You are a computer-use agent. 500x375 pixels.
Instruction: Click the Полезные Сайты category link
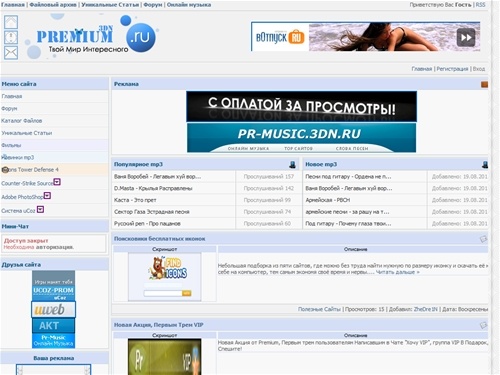click(319, 309)
